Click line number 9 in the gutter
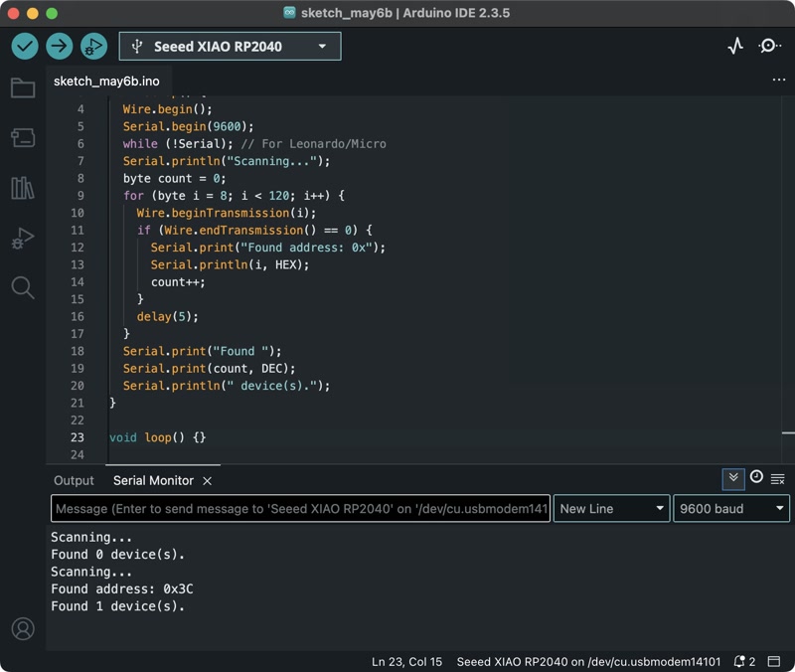The width and height of the screenshot is (795, 672). pyautogui.click(x=80, y=195)
